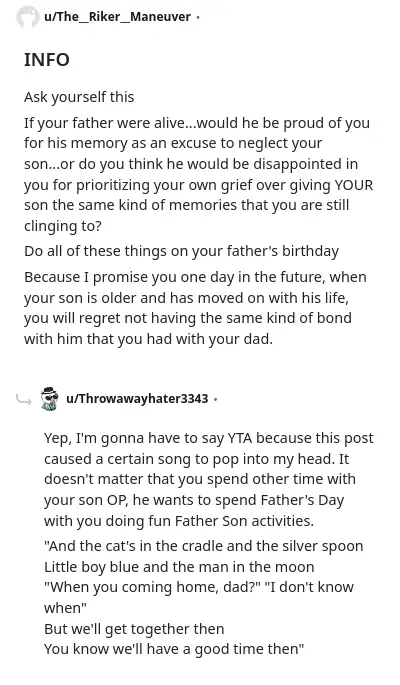400x685 pixels.
Task: Click the 'Little boy blue' lyric line
Action: click(179, 567)
